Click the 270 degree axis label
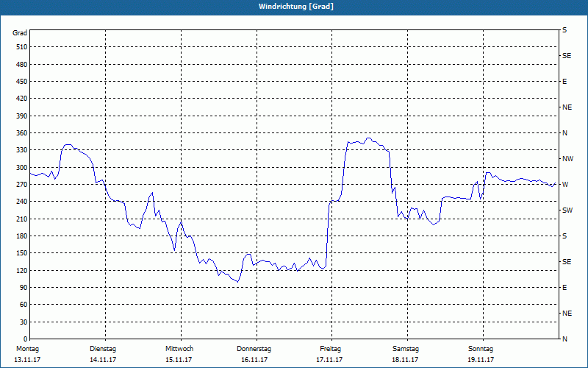The width and height of the screenshot is (588, 368). [x=22, y=185]
